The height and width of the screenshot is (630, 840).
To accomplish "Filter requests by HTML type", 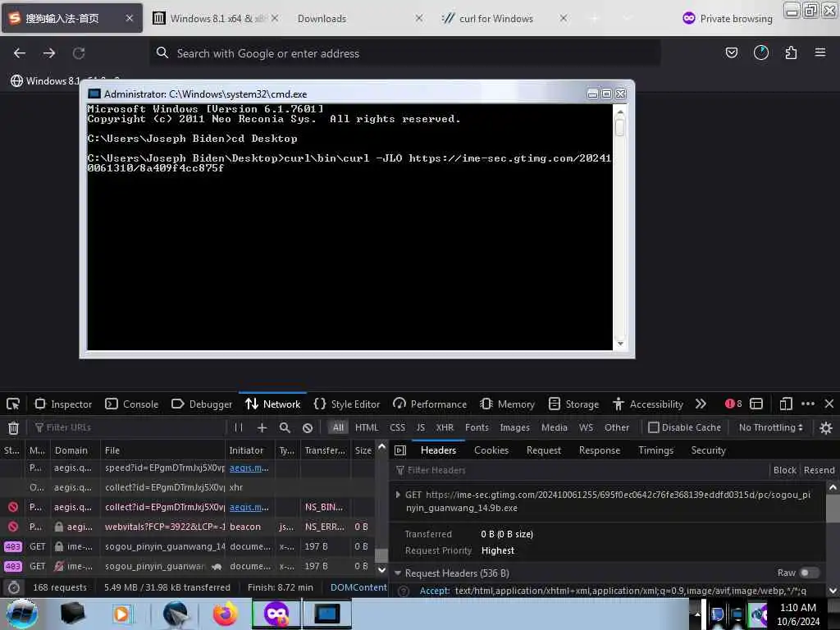I will [367, 427].
